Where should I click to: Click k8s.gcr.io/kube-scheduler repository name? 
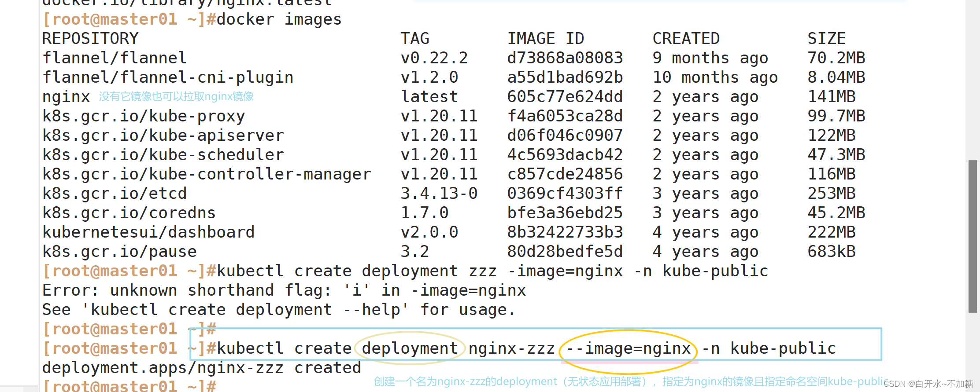pyautogui.click(x=163, y=155)
